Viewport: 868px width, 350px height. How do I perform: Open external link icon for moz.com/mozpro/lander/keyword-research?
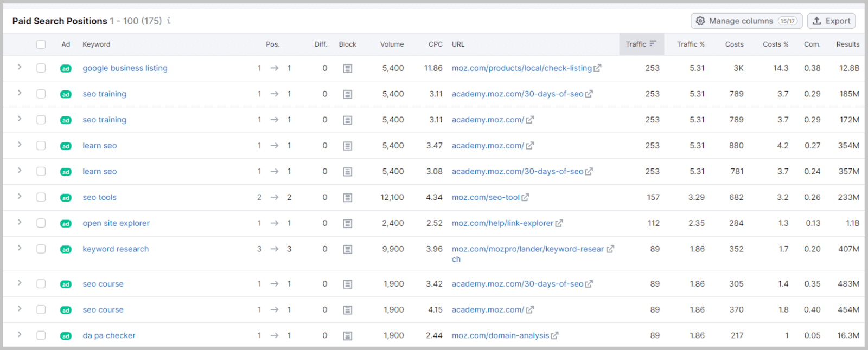(610, 249)
